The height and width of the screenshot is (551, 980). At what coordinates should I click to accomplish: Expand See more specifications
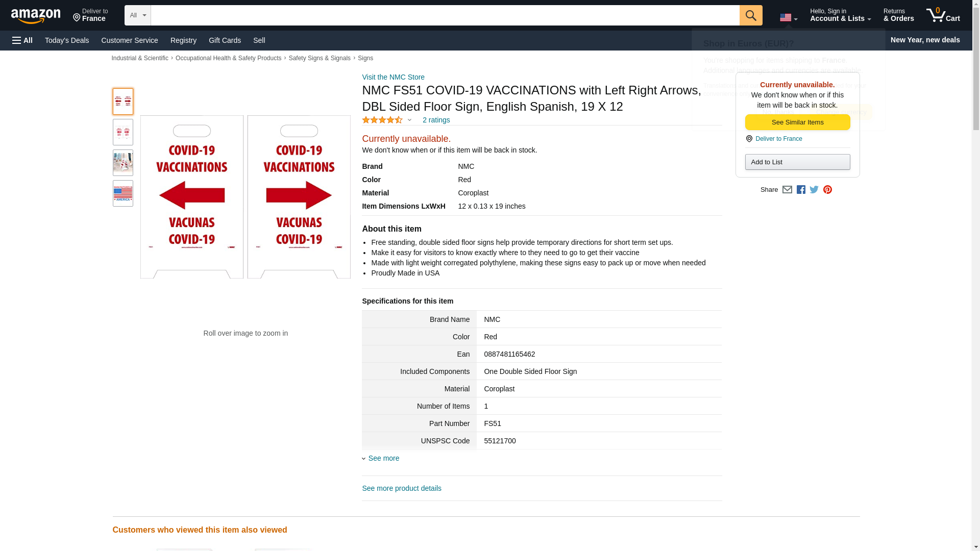383,458
